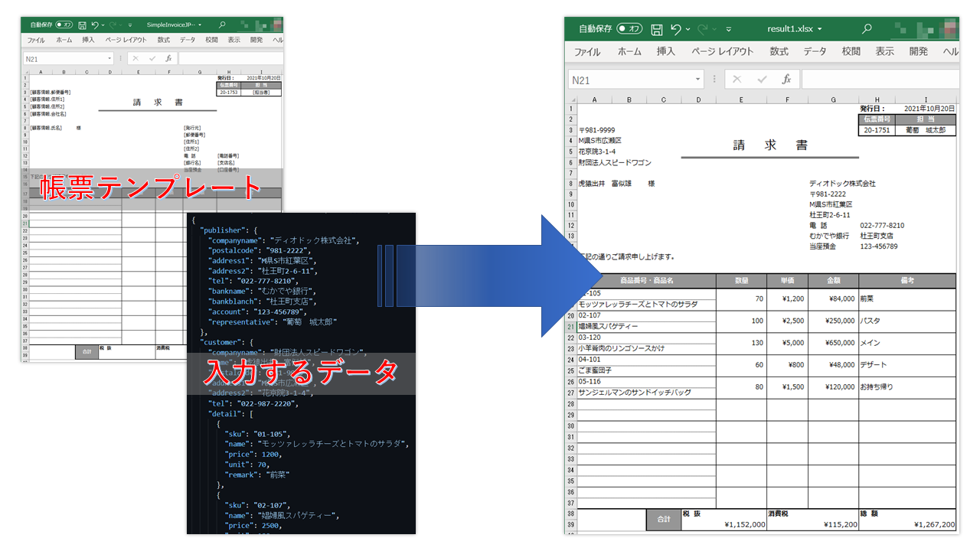Open file name dropdown in SimpleInvoiceJP template window
This screenshot has width=980, height=551.
point(199,25)
